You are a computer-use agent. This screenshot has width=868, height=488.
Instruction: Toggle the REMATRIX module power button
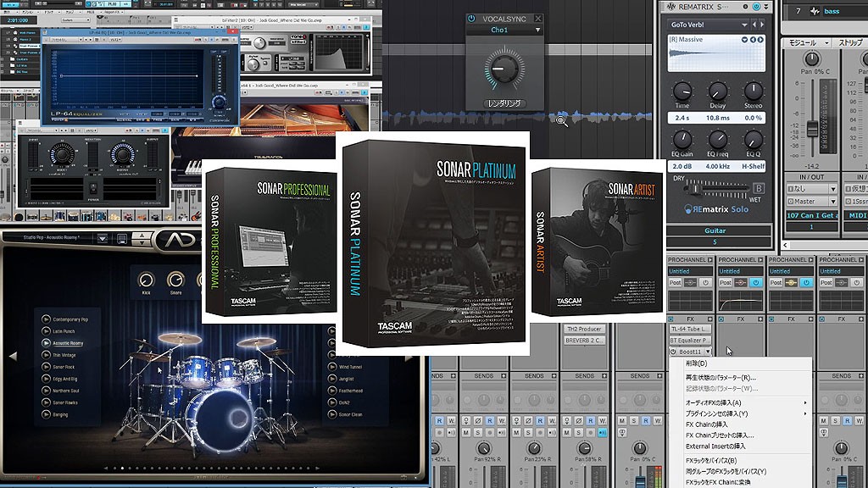click(x=756, y=7)
